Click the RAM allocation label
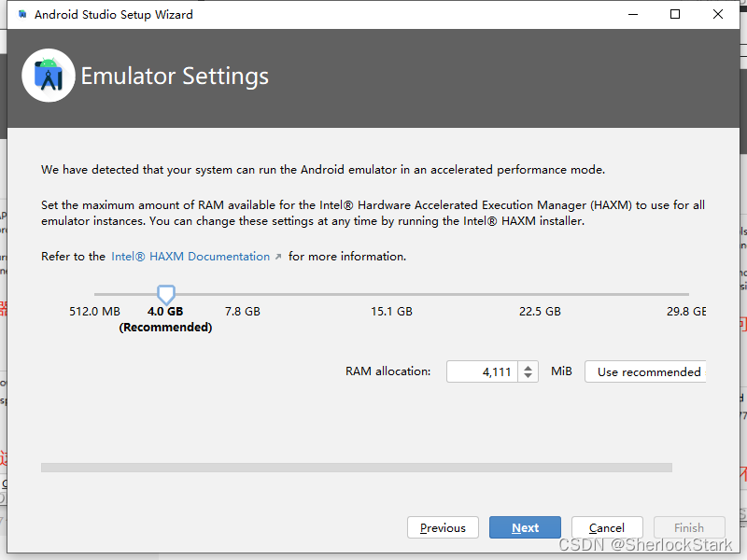Screen dimensions: 747x560 pos(388,371)
